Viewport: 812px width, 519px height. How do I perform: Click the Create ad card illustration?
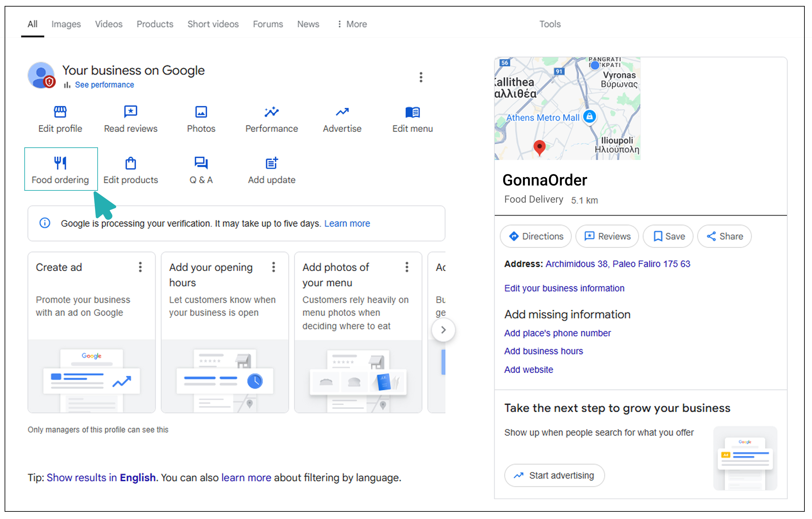(91, 376)
